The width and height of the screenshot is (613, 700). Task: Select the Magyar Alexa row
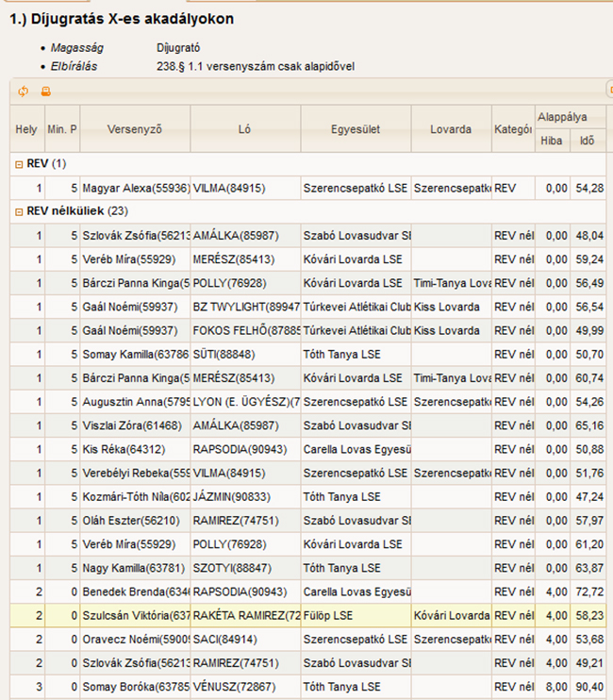pyautogui.click(x=136, y=189)
